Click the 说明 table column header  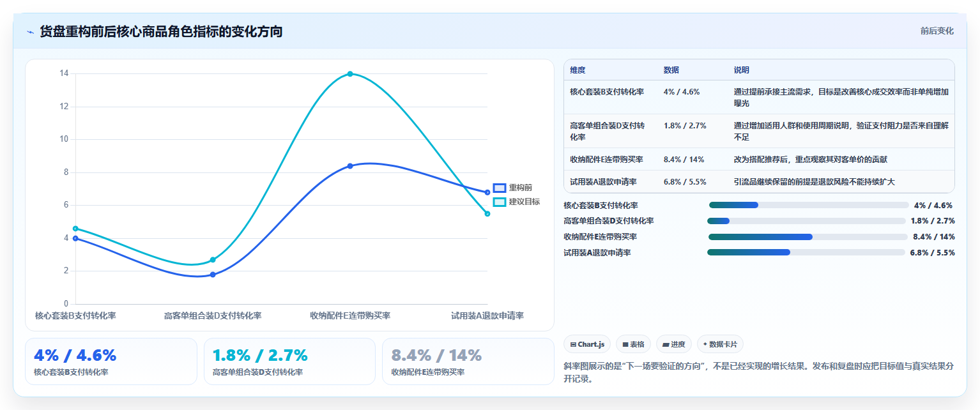tap(742, 70)
